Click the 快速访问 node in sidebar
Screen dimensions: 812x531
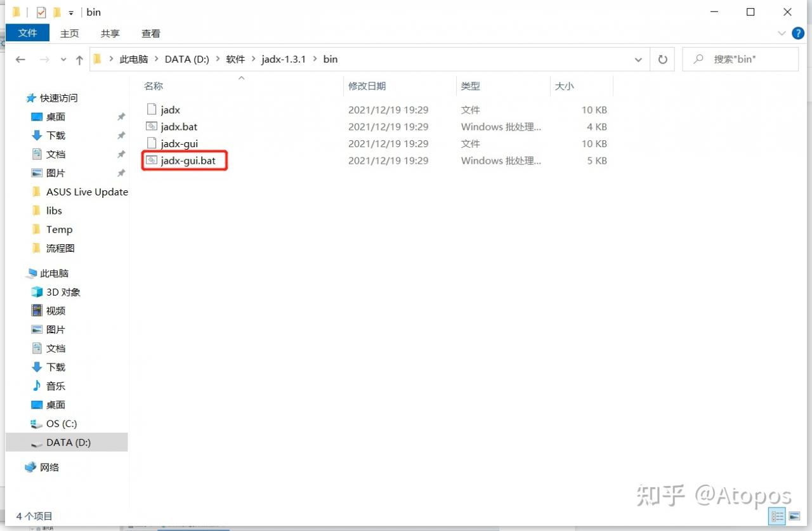point(58,98)
